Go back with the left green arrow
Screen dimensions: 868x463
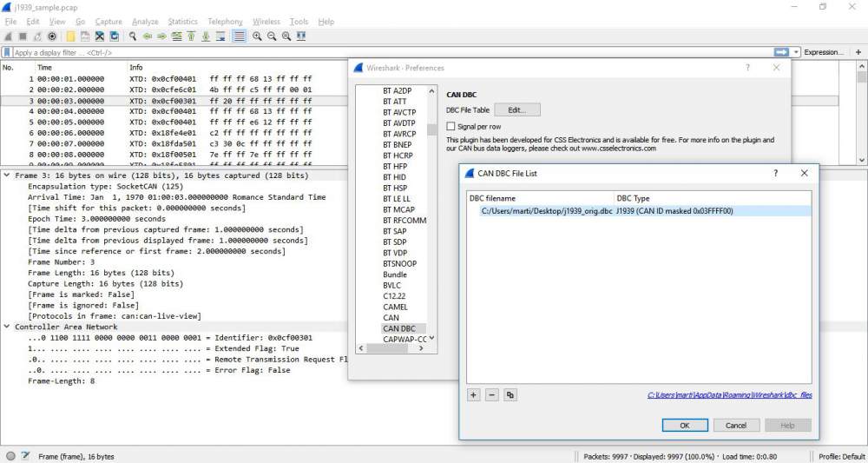148,36
